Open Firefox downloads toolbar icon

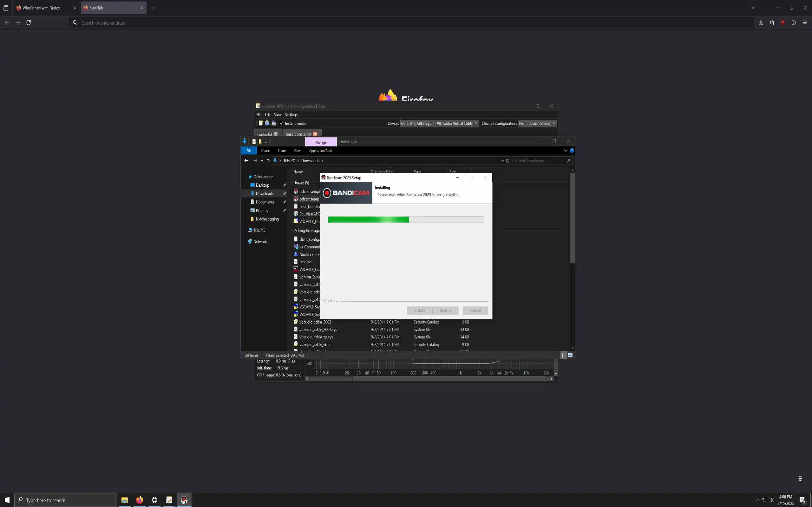click(x=761, y=22)
